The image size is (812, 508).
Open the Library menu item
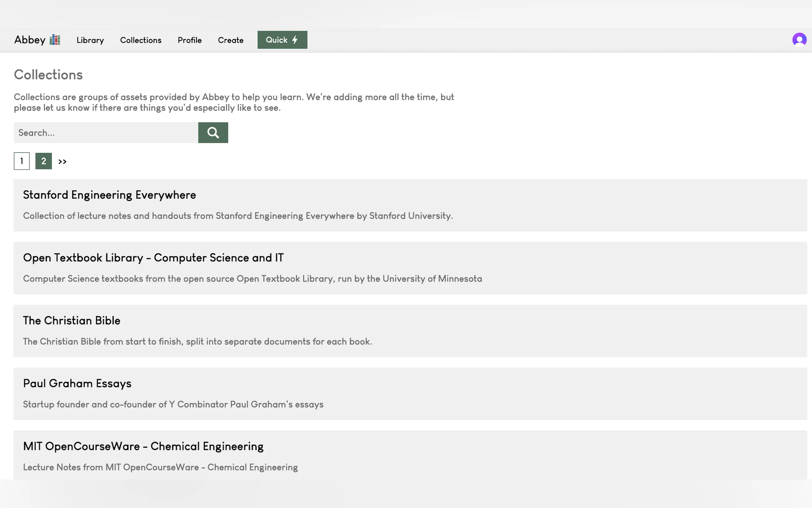coord(90,40)
